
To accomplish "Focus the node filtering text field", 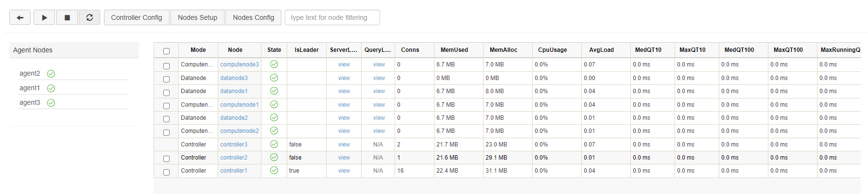I will [332, 17].
